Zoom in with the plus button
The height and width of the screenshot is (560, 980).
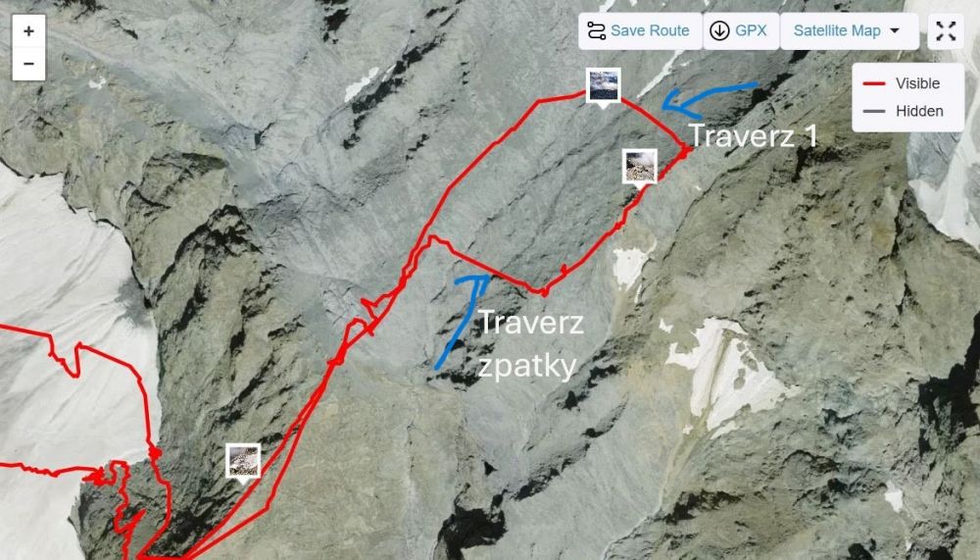click(x=28, y=31)
